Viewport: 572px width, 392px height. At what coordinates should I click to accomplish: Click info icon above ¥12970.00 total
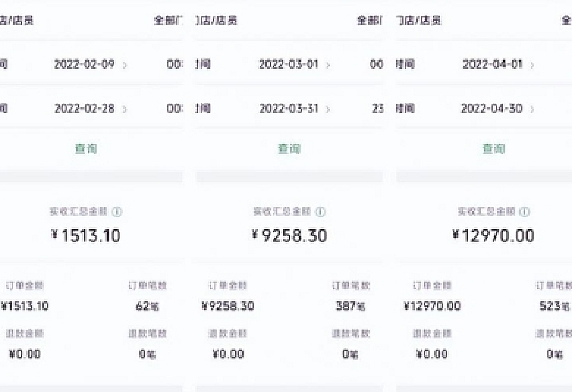pos(524,211)
